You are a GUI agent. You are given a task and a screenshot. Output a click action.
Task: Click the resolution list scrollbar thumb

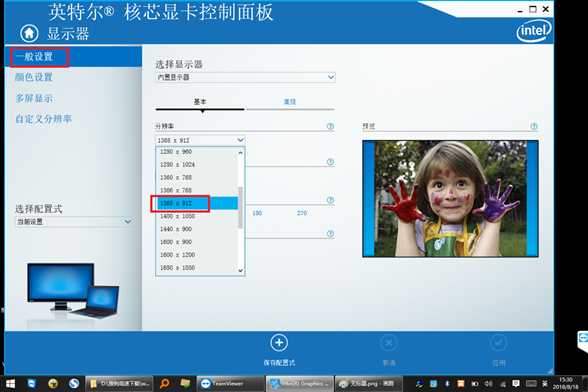click(x=241, y=207)
